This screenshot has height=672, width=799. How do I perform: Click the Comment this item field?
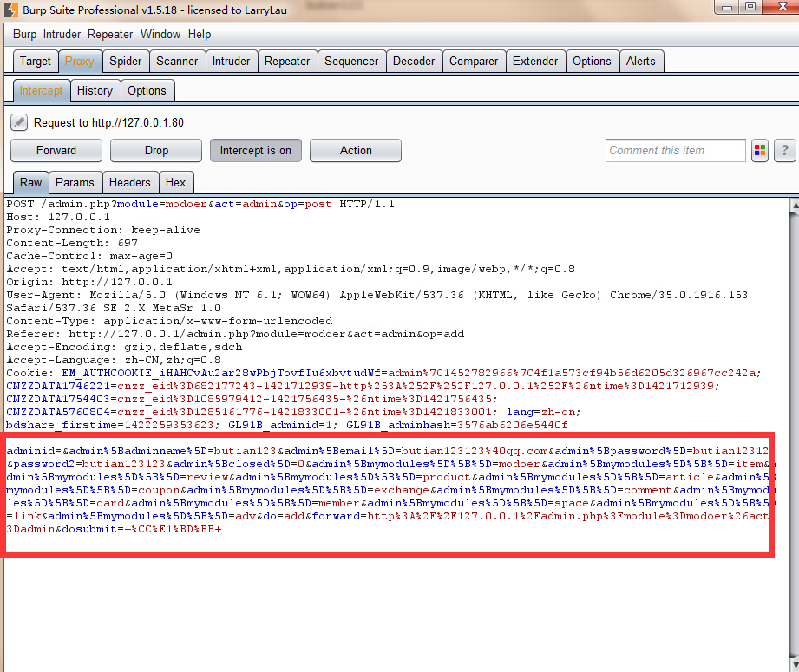click(x=675, y=151)
